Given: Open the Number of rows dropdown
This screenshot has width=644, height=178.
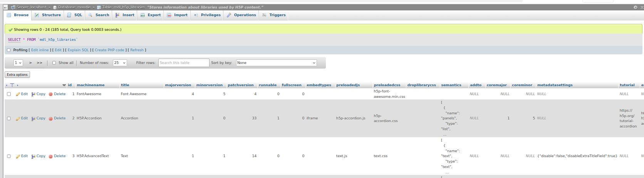Looking at the screenshot, I should click(120, 63).
